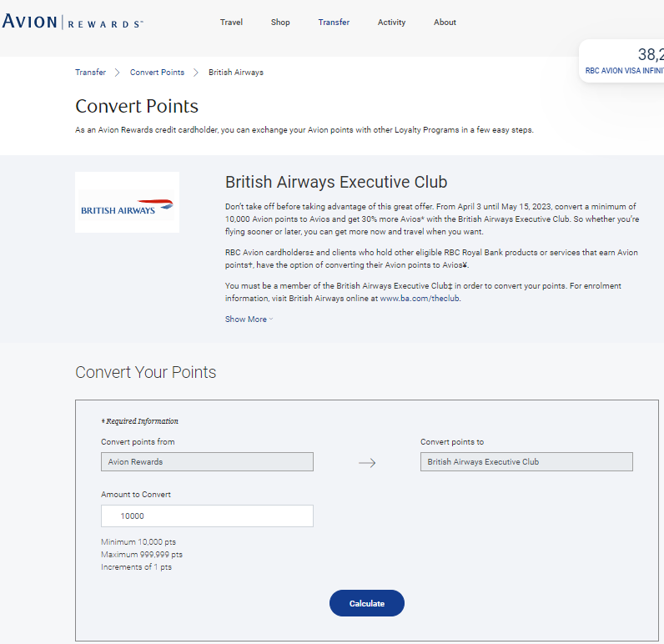Click the Convert points to field
This screenshot has width=664, height=644.
click(526, 462)
